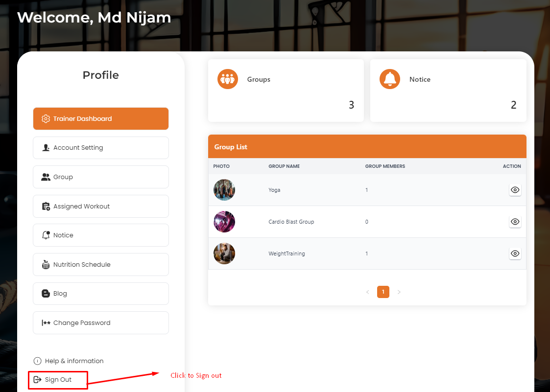The height and width of the screenshot is (392, 550).
Task: Click the Help & information circle icon
Action: 37,361
